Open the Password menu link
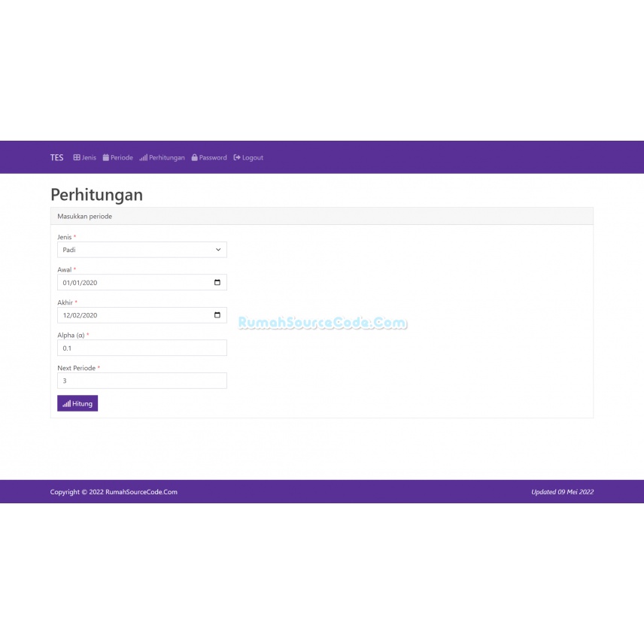Viewport: 644px width, 644px height. click(x=213, y=158)
